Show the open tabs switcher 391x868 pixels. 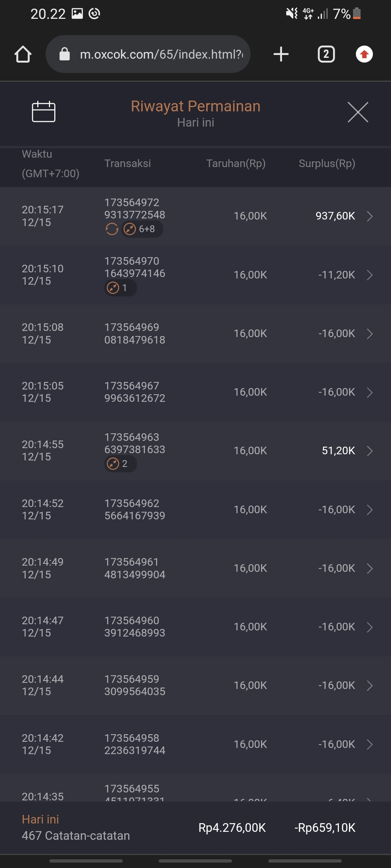point(326,54)
